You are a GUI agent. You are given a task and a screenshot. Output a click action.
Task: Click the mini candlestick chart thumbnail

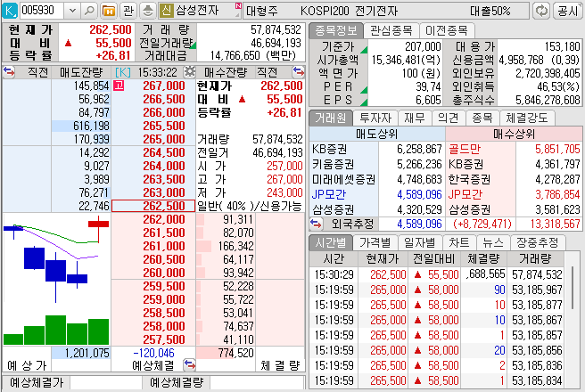click(56, 280)
